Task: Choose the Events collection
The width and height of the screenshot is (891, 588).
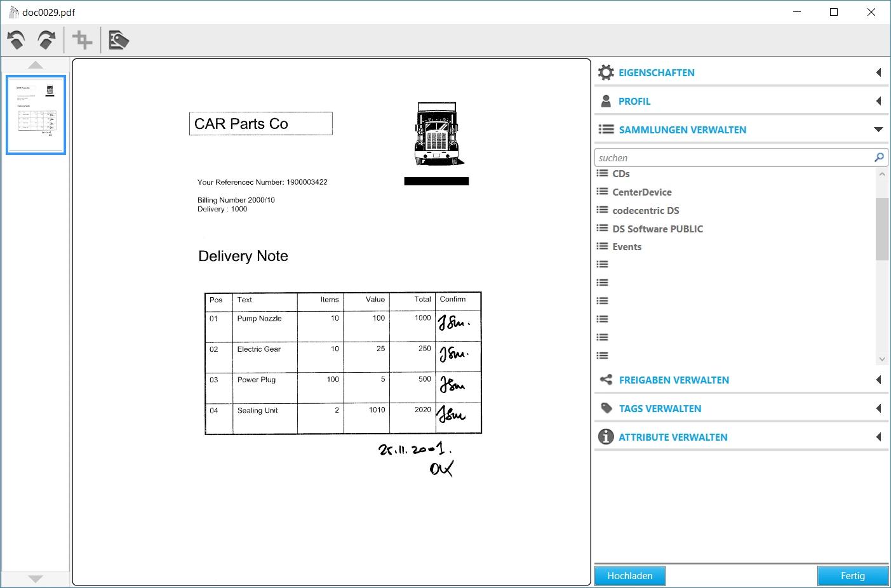Action: pos(627,247)
